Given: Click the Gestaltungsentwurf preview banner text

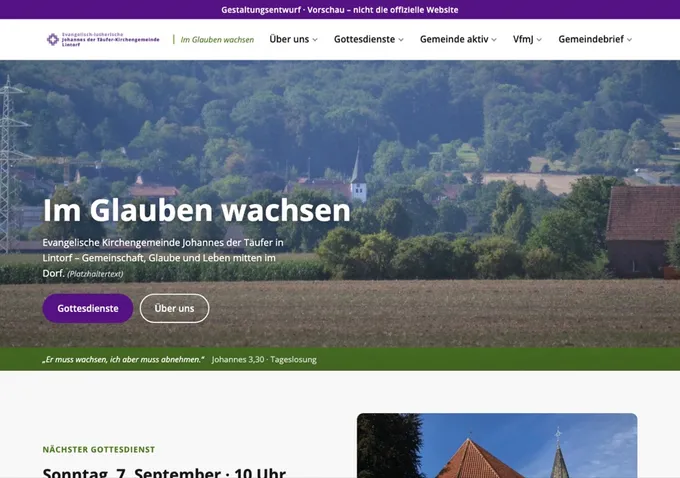Looking at the screenshot, I should click(x=340, y=10).
